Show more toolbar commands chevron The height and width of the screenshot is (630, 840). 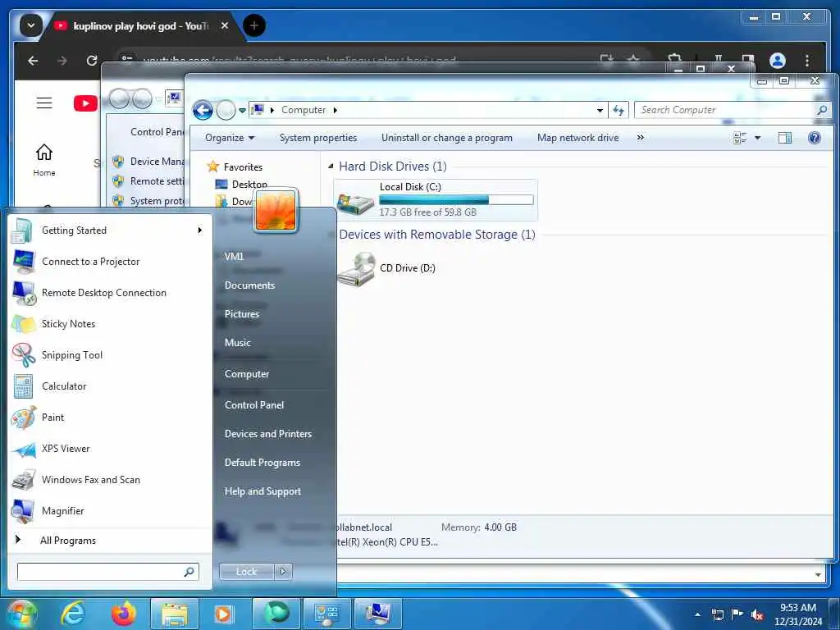point(640,138)
